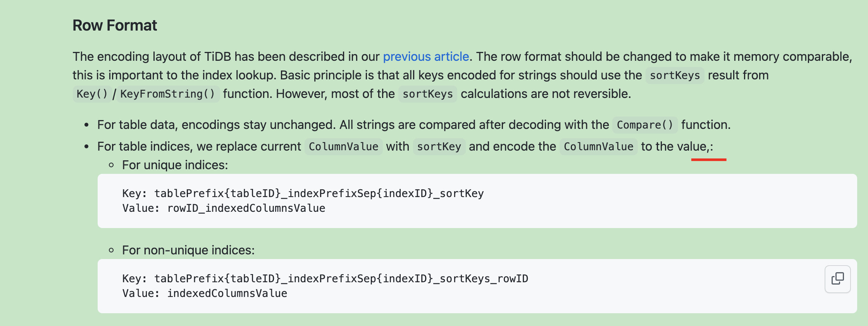Viewport: 868px width, 326px height.
Task: Click the sortKeys code before 'calculations'
Action: [x=427, y=94]
